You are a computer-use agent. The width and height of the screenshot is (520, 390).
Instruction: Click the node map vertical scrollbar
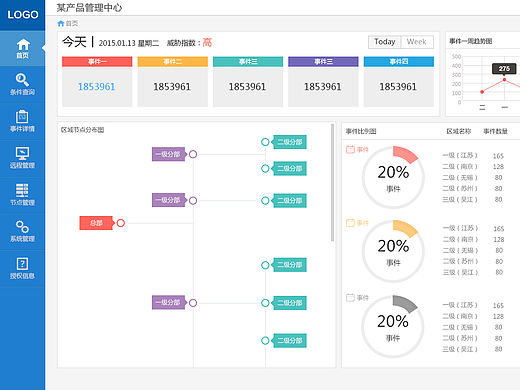332,183
